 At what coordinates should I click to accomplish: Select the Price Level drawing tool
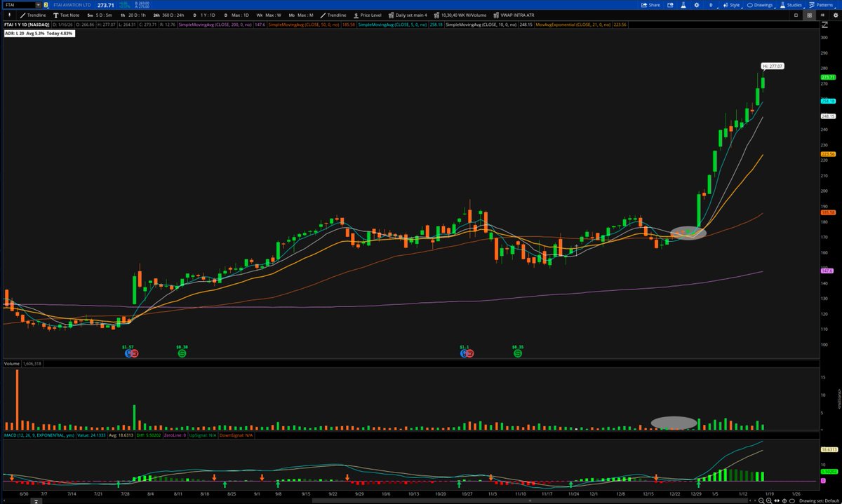(x=367, y=15)
